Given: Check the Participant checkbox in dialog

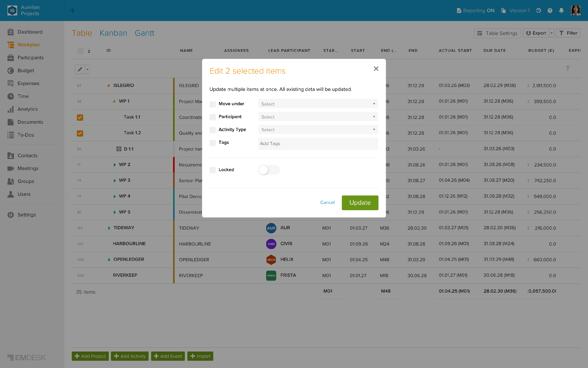Looking at the screenshot, I should 213,117.
